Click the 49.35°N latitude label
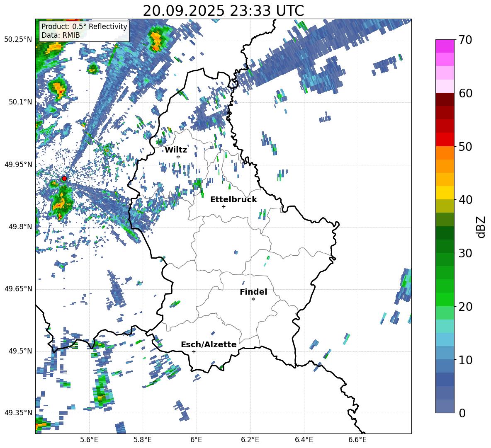Screen dimensions: 491x448 [x=18, y=413]
